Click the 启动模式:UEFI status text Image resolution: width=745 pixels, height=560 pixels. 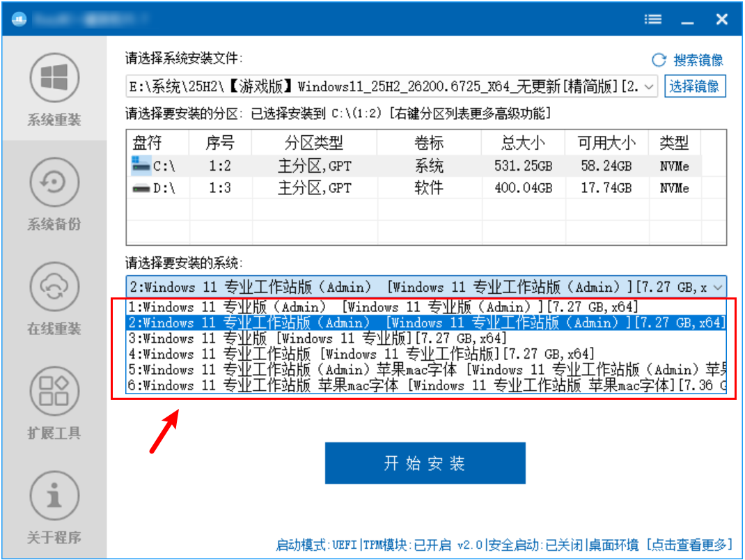(316, 545)
